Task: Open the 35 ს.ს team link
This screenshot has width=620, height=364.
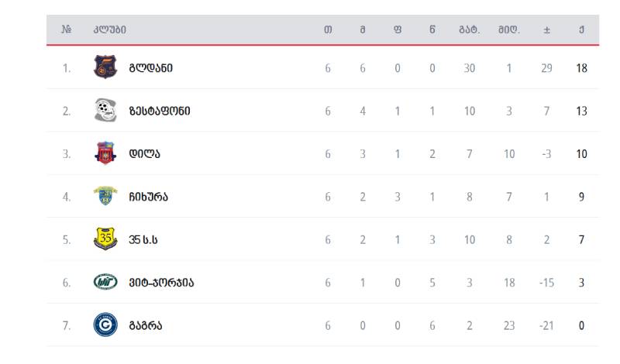Action: pos(143,240)
